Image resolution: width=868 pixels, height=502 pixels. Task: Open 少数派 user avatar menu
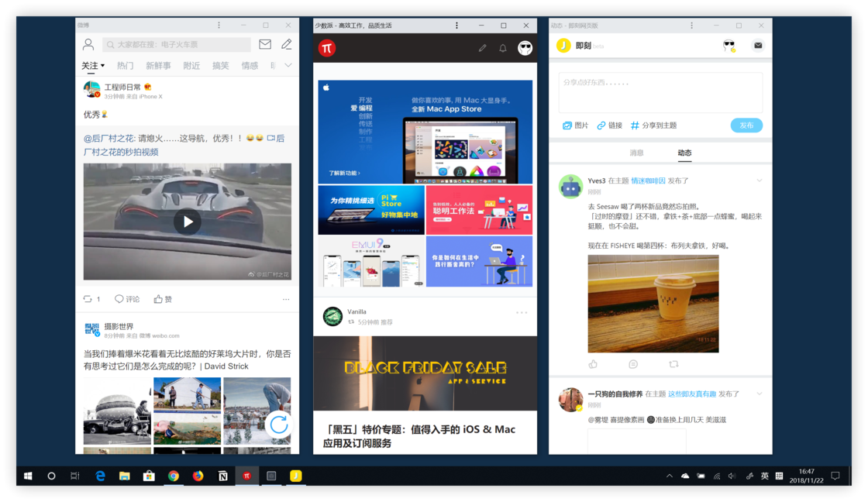[x=525, y=48]
